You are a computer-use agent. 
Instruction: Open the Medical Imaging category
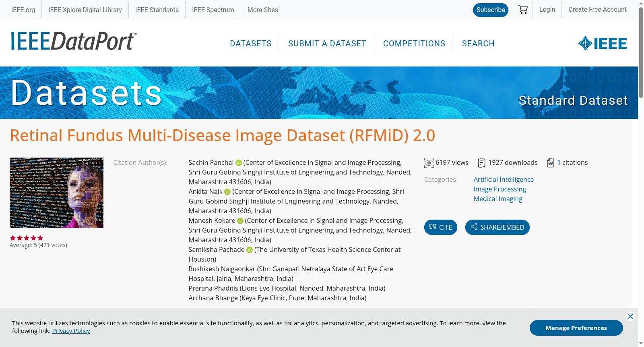tap(498, 199)
